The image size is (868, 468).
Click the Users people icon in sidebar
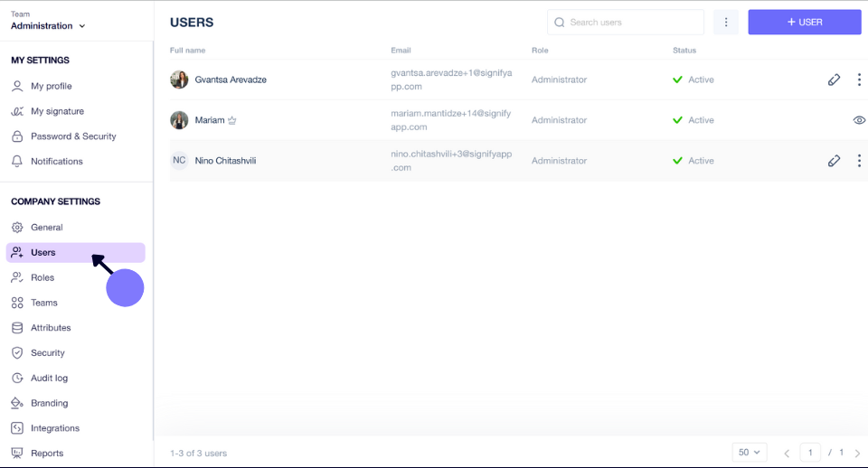[x=17, y=252]
